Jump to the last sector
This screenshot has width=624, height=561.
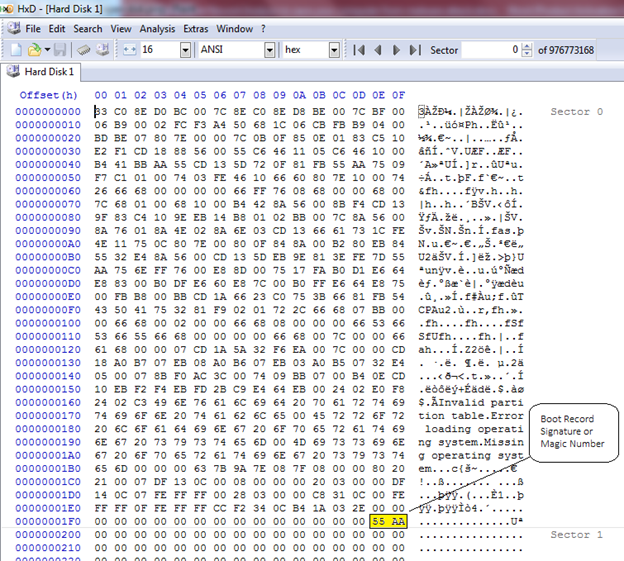(x=417, y=49)
